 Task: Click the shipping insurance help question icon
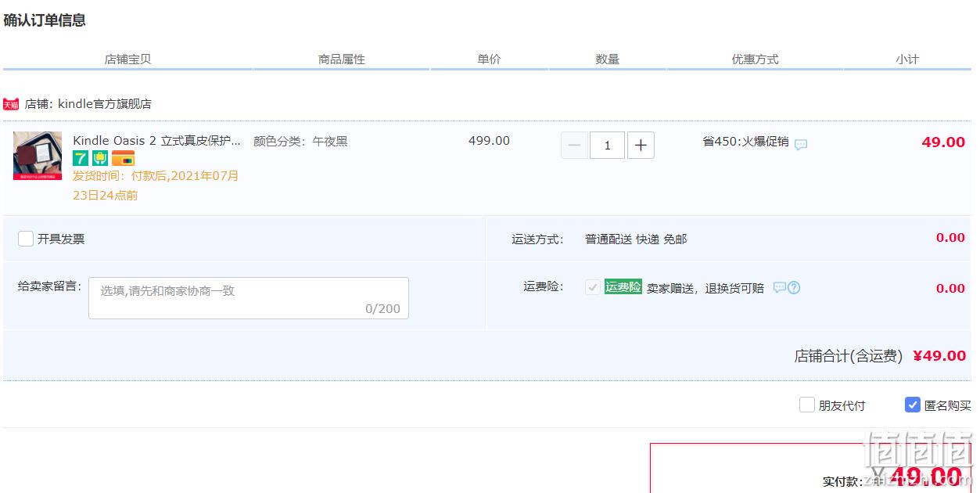(794, 287)
